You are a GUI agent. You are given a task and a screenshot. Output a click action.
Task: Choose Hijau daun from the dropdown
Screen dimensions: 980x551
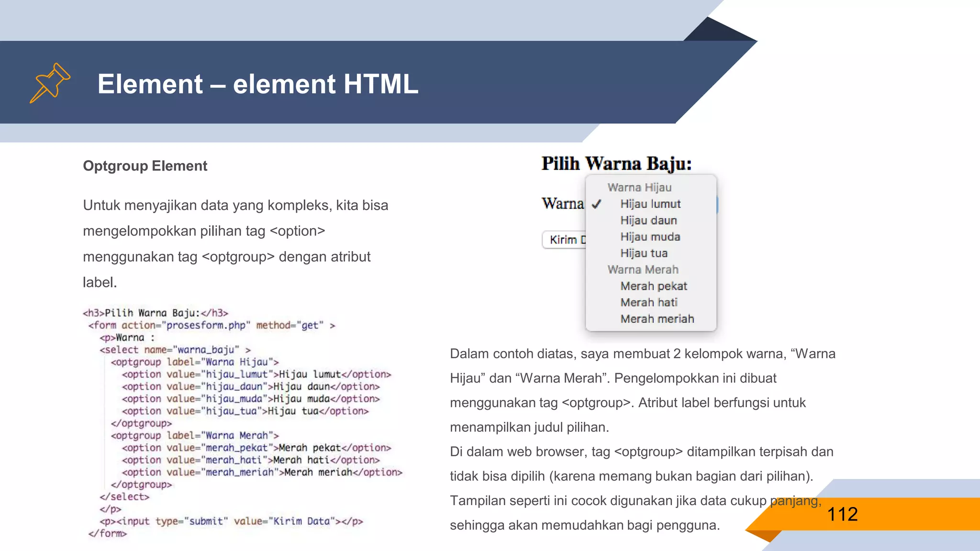pos(648,220)
